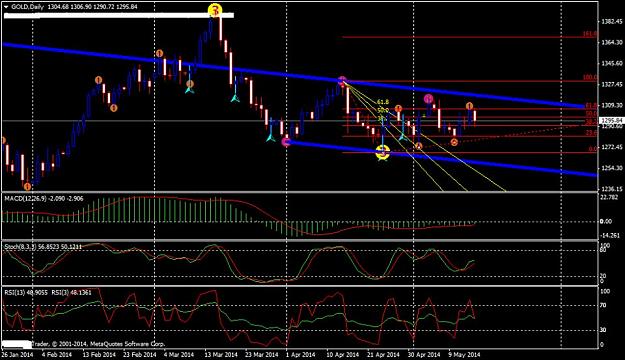Select the lower blue channel trendline

(442, 159)
